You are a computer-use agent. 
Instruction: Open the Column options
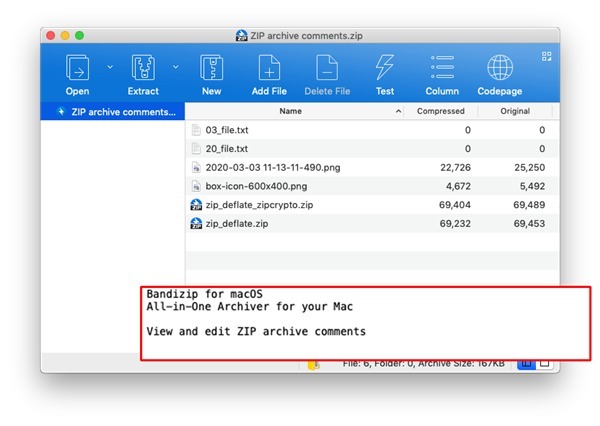tap(442, 74)
